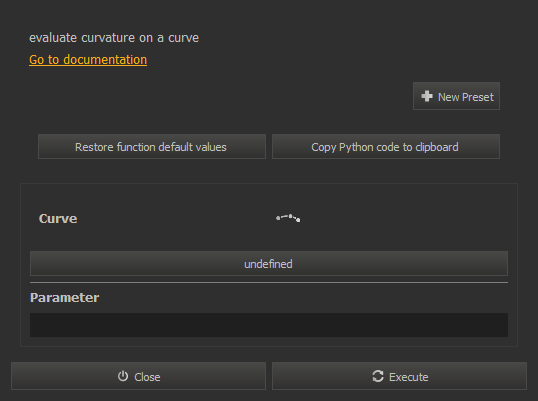Open the Go to documentation link
Viewport: 538px width, 401px height.
click(x=88, y=60)
